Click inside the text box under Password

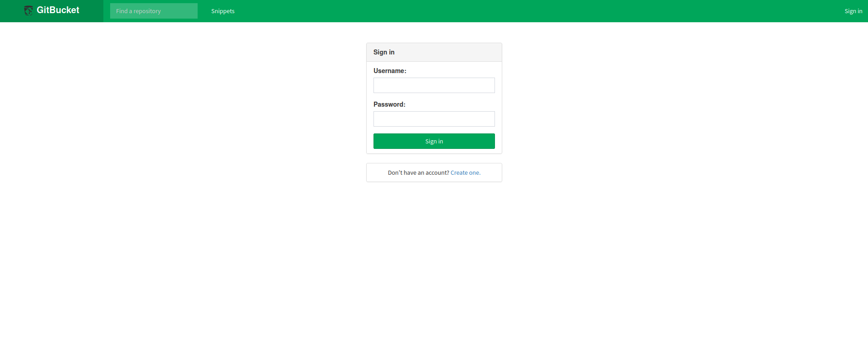pos(434,119)
